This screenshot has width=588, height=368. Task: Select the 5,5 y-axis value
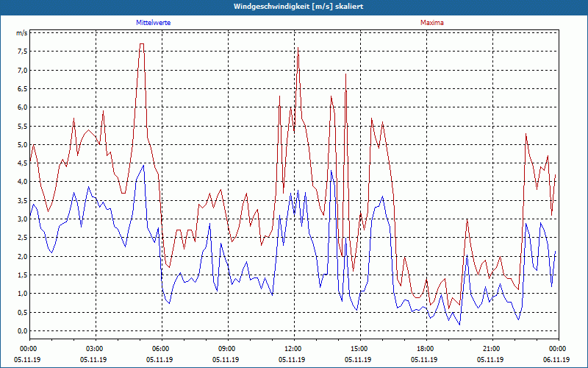[23, 126]
